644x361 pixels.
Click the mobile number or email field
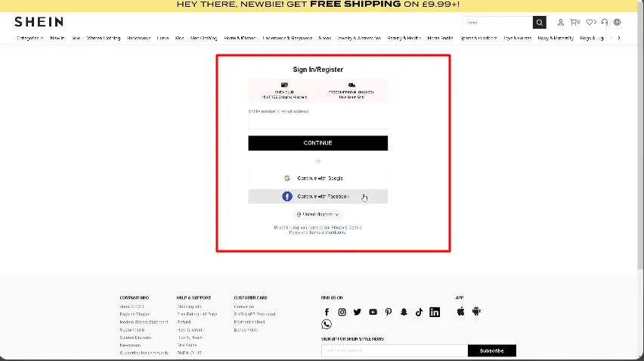[318, 122]
